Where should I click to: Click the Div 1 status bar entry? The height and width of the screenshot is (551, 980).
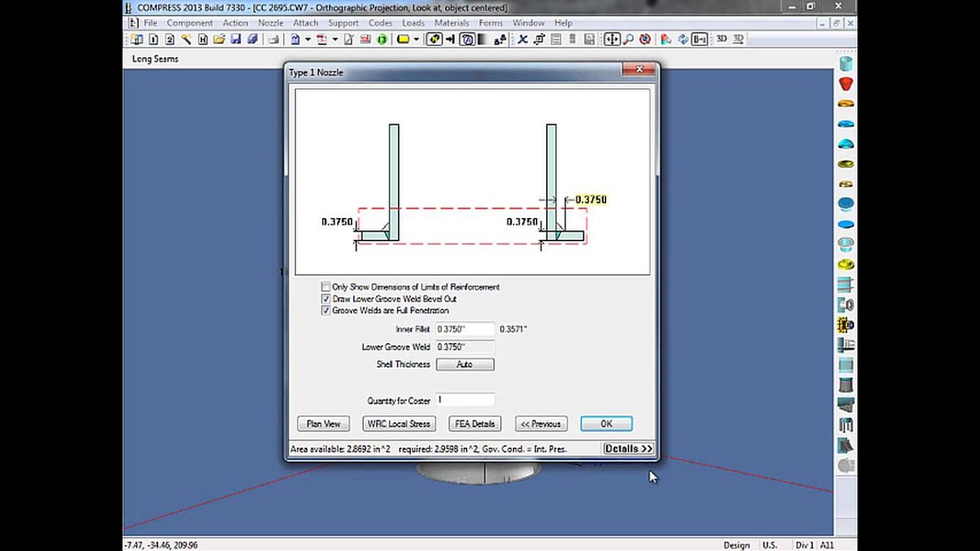point(804,545)
